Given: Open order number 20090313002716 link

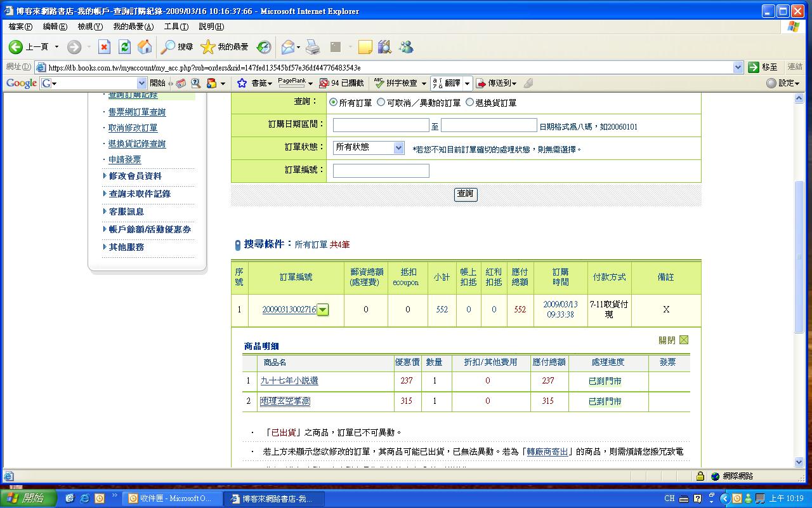Looking at the screenshot, I should point(289,310).
